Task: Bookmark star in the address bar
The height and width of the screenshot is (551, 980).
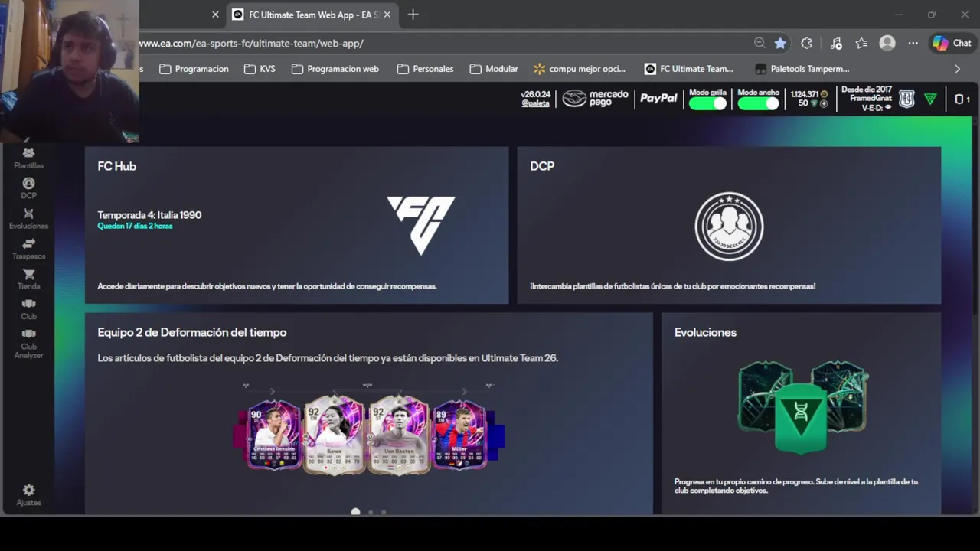Action: (x=780, y=44)
